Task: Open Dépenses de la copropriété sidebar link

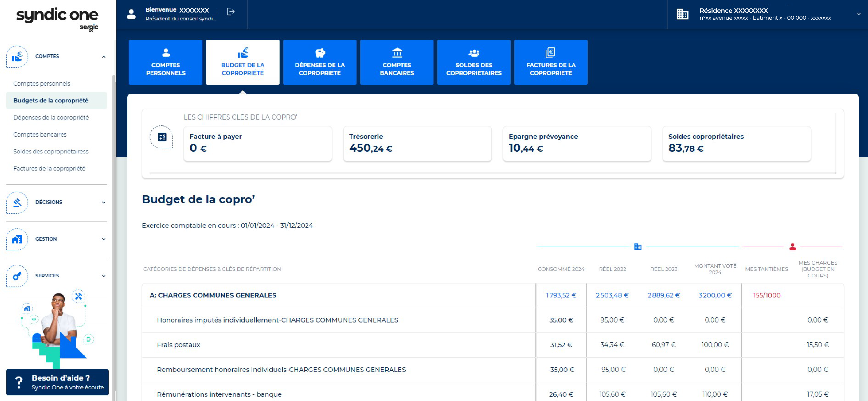Action: click(x=51, y=118)
